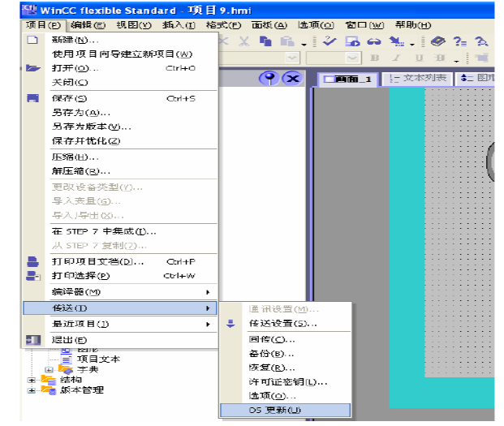This screenshot has width=504, height=426.
Task: Choose OS 更新(U) in submenu
Action: (x=286, y=411)
